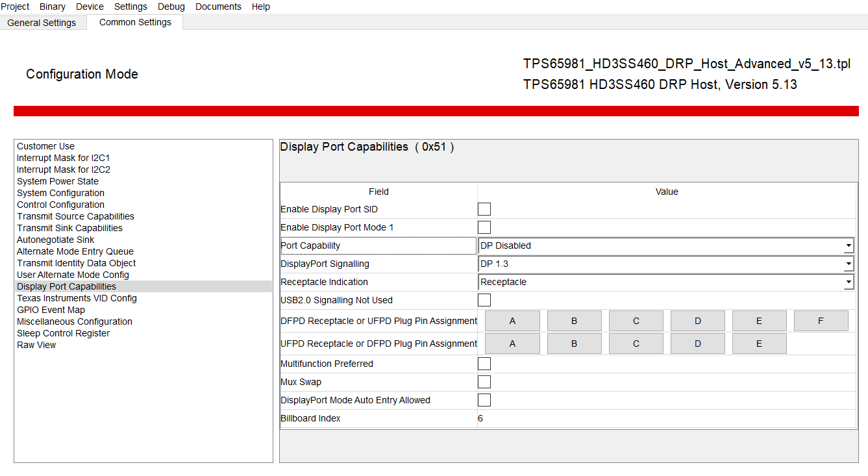Screen dimensions: 868x476
Task: Open the Port Capability dropdown
Action: tap(666, 245)
